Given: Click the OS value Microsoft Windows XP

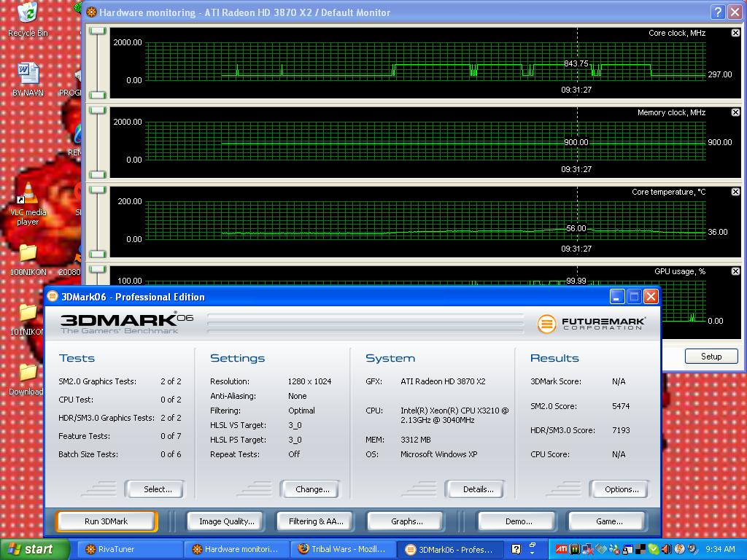Looking at the screenshot, I should (438, 454).
